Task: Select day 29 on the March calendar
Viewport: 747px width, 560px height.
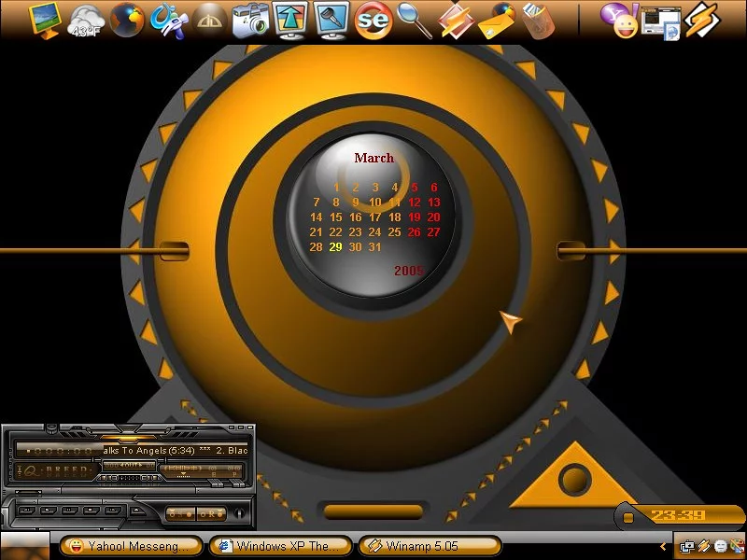Action: coord(335,247)
